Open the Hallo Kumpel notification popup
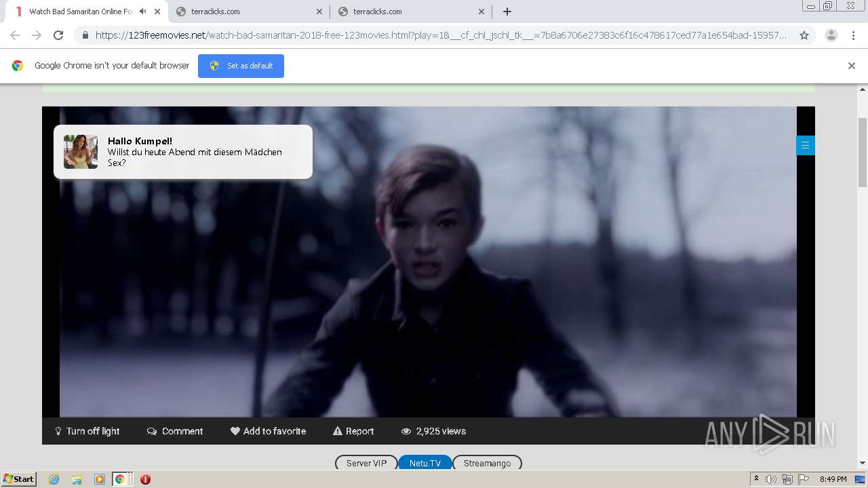The width and height of the screenshot is (868, 488). pyautogui.click(x=183, y=152)
